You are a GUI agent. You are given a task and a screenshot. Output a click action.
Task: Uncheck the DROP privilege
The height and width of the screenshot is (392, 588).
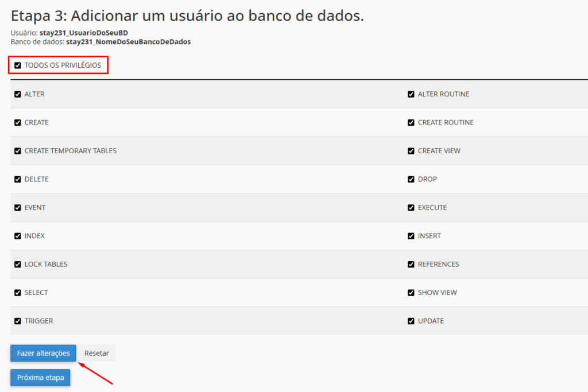(411, 179)
